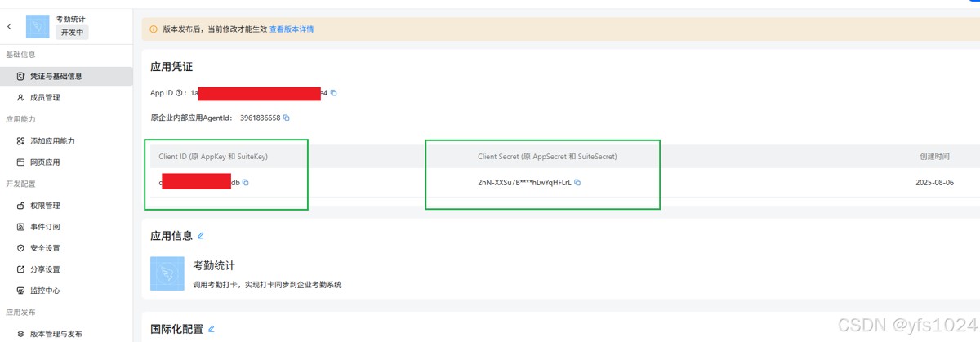Open 成员管理 menu item
The width and height of the screenshot is (980, 342).
click(x=44, y=97)
